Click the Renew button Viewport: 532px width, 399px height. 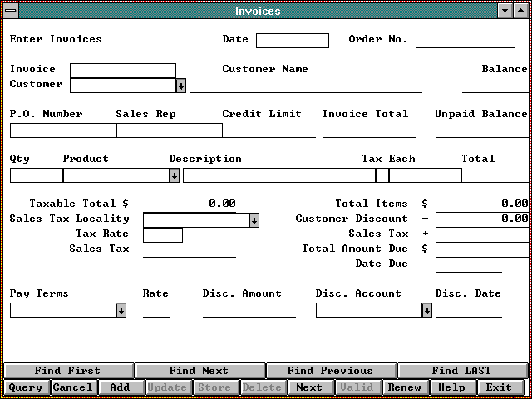405,387
